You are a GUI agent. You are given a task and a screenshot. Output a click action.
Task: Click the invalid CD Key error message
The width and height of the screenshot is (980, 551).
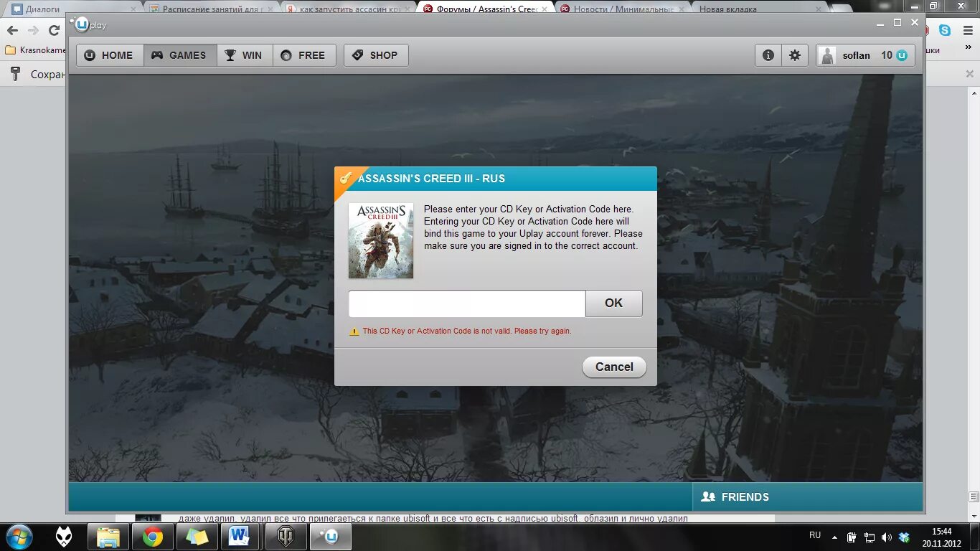(x=467, y=331)
